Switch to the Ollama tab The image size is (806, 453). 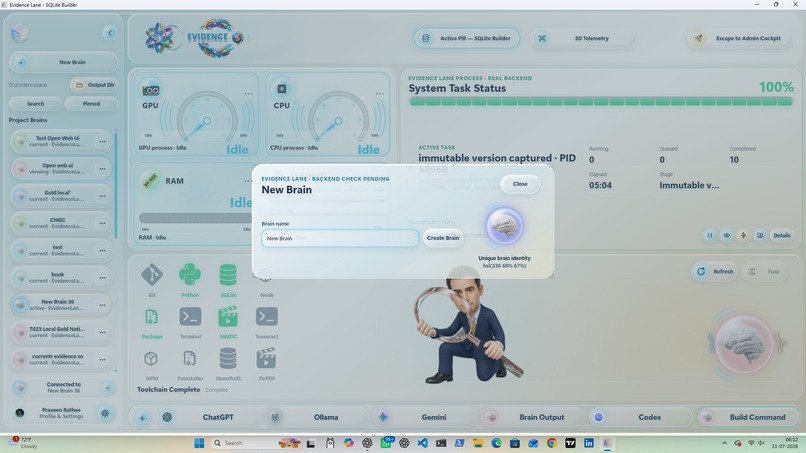[x=316, y=418]
